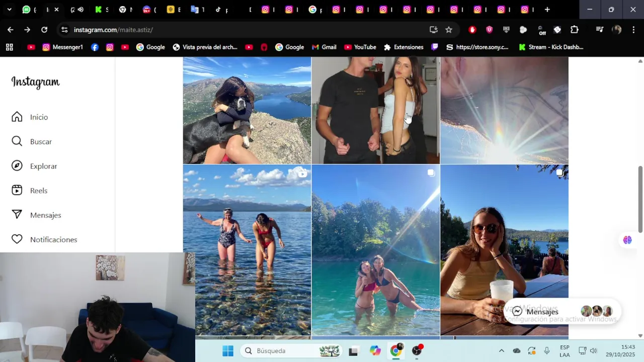This screenshot has height=362, width=644.
Task: Toggle the extension labeled Off
Action: 541,30
